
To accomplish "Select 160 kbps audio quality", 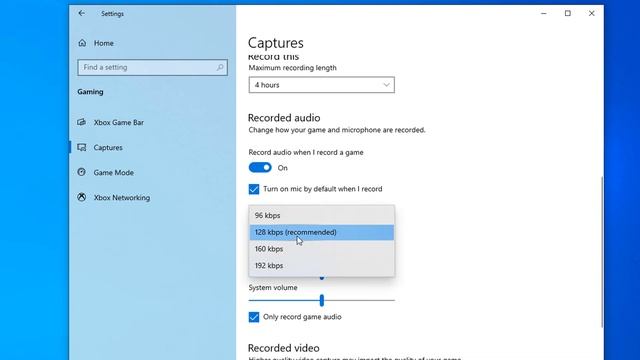I will tap(322, 249).
